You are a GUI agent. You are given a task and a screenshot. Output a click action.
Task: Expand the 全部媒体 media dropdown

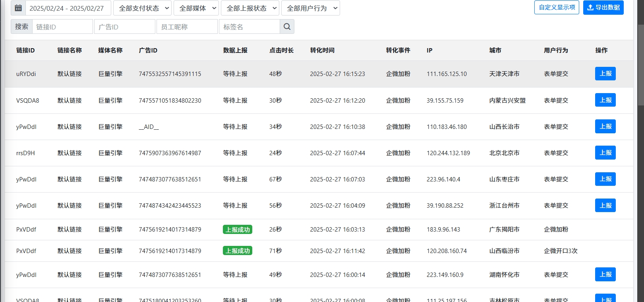[196, 8]
